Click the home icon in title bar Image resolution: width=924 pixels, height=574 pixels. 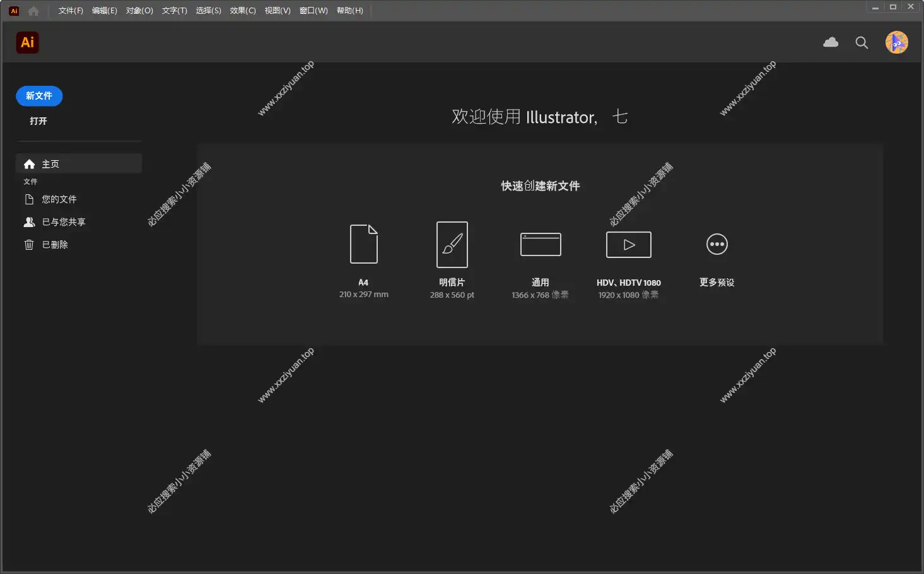[33, 11]
